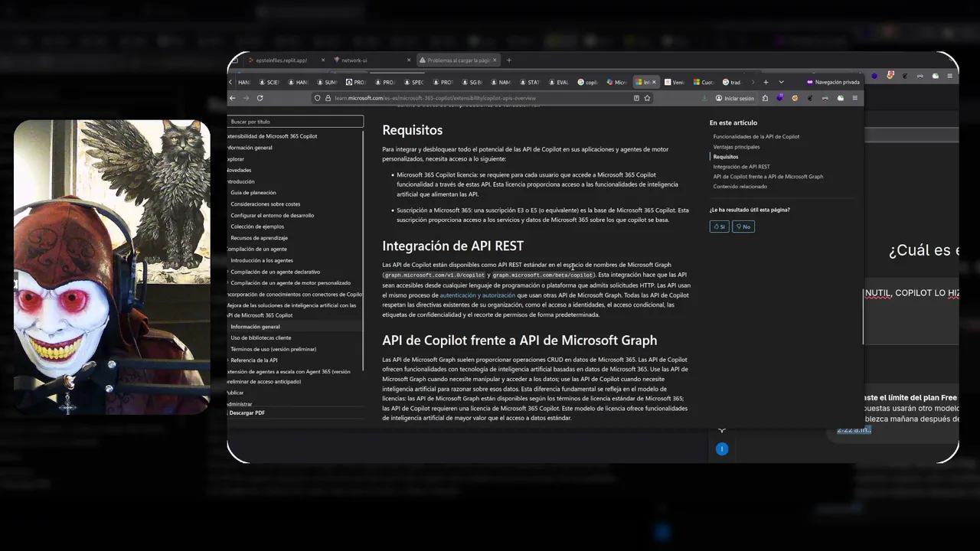Click Descargar PDF at sidebar bottom
980x551 pixels.
pos(247,412)
